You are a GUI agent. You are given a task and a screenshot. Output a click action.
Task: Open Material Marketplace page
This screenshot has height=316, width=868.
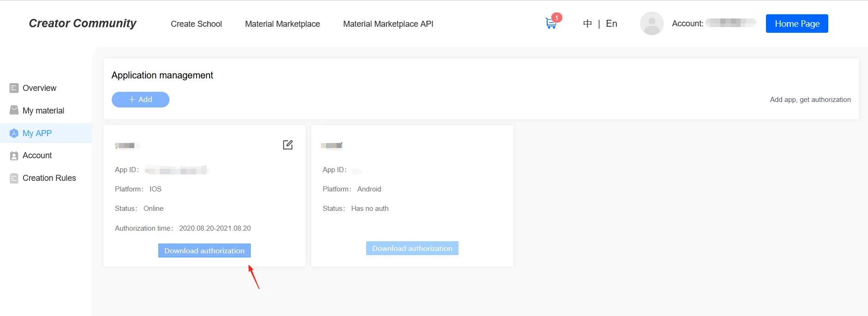[282, 24]
